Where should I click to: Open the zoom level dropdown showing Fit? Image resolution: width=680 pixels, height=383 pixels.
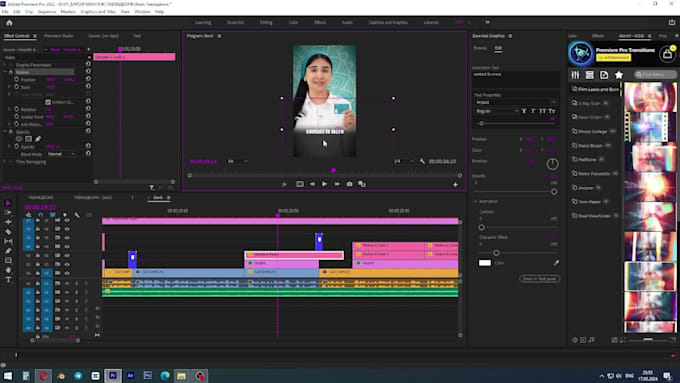click(x=238, y=161)
